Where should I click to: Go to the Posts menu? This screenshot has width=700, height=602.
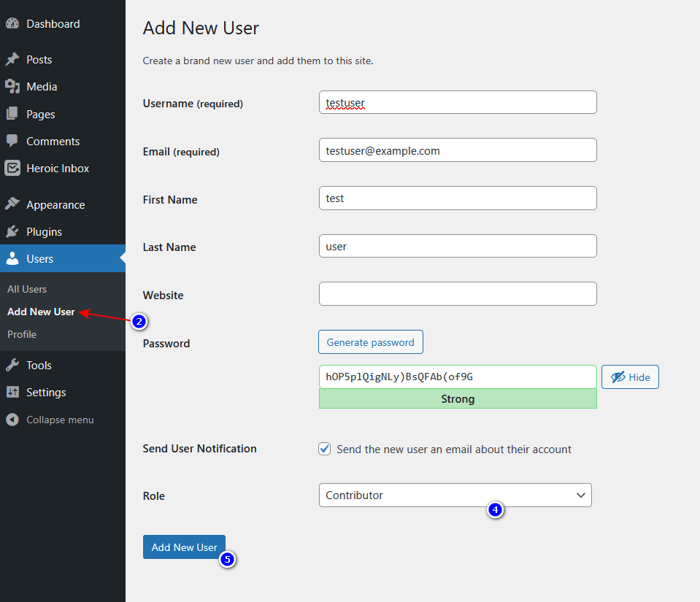point(39,59)
